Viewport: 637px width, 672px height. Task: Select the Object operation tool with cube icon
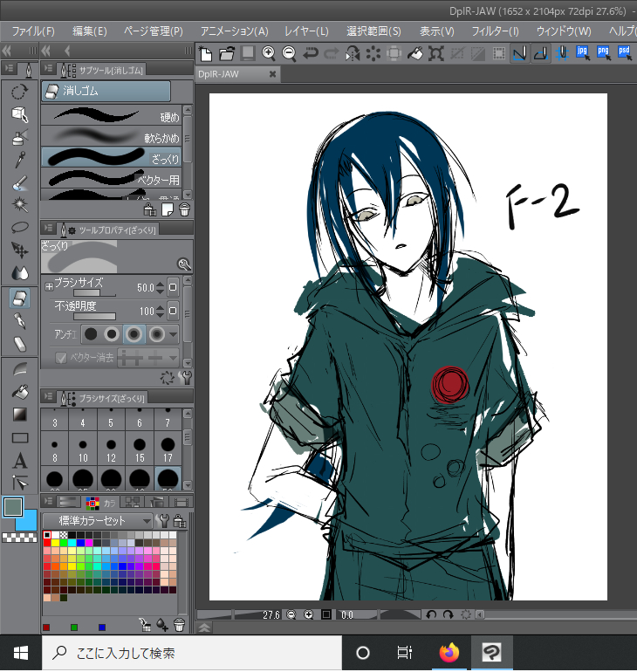click(20, 114)
